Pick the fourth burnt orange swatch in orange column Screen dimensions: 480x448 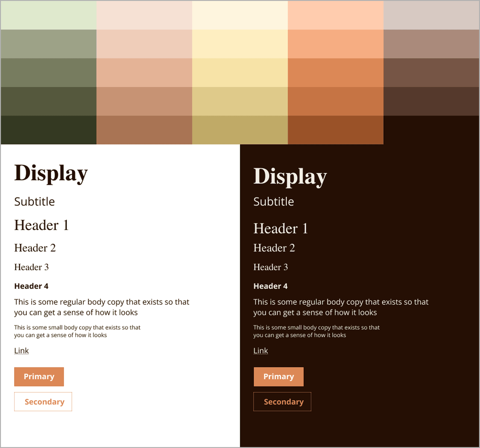[x=336, y=101]
